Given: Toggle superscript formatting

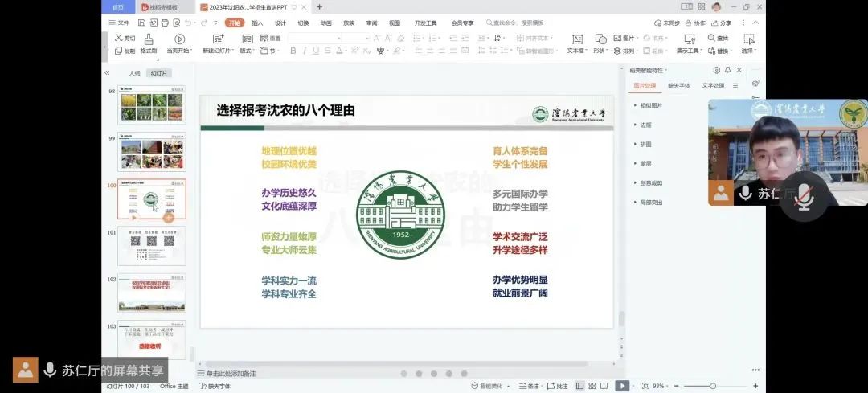Looking at the screenshot, I should tap(355, 51).
